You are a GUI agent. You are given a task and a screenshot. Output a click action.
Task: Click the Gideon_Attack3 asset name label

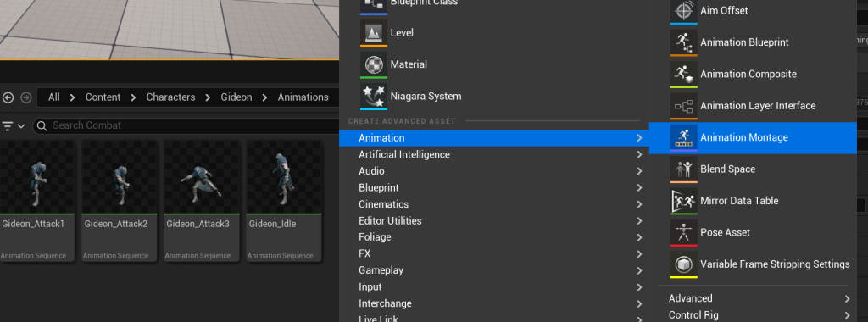click(198, 224)
